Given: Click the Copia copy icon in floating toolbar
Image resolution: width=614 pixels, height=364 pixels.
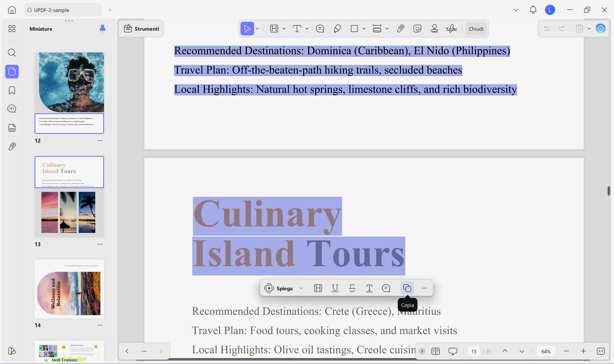Looking at the screenshot, I should click(x=407, y=288).
